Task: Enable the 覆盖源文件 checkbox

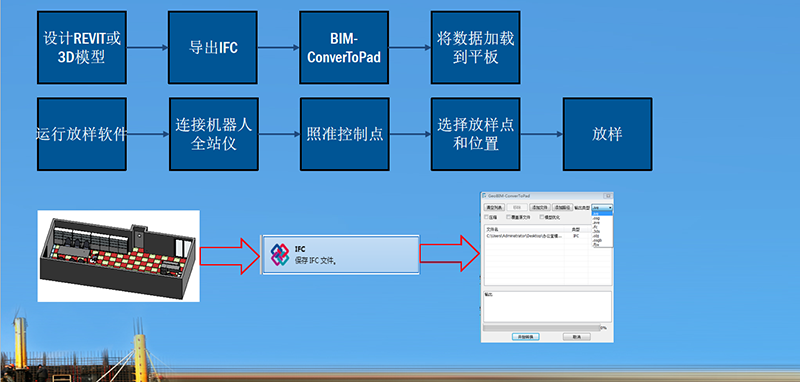Action: (508, 217)
